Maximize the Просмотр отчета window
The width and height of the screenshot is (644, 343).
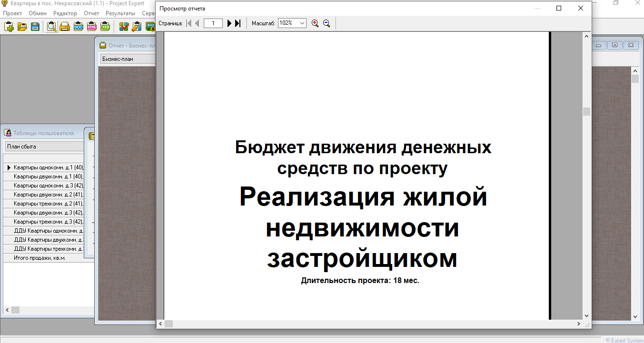(559, 8)
